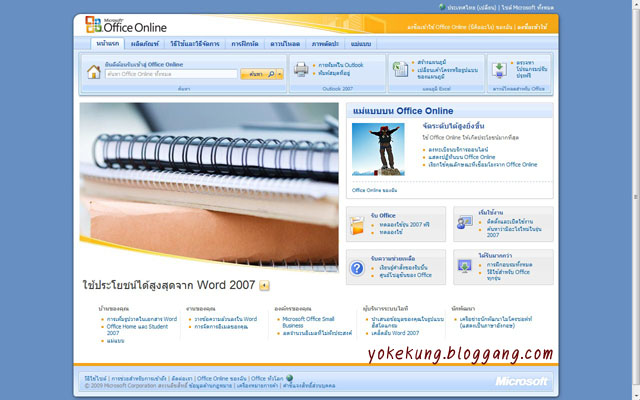Click the 'Office Online ของฉัน' link under the climber photo
The width and height of the screenshot is (640, 400).
pos(374,190)
